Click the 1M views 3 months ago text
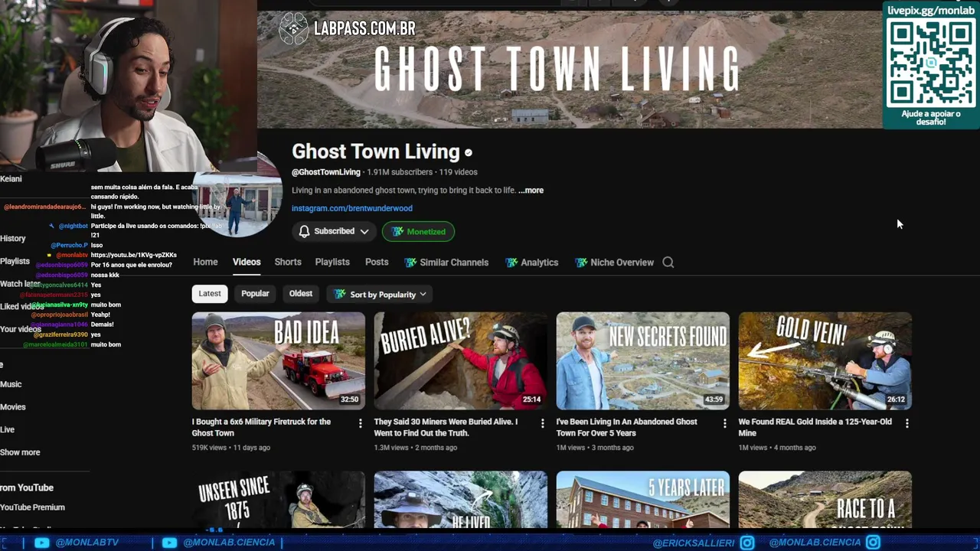 click(595, 448)
